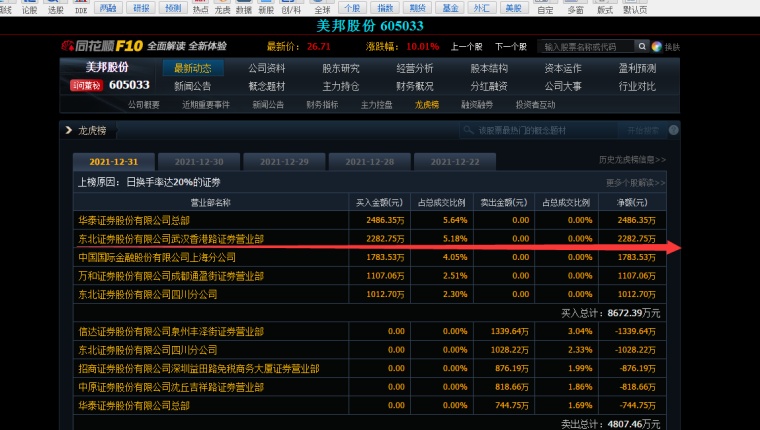Click the colorful skin-change icon labeled 换肤

click(657, 47)
